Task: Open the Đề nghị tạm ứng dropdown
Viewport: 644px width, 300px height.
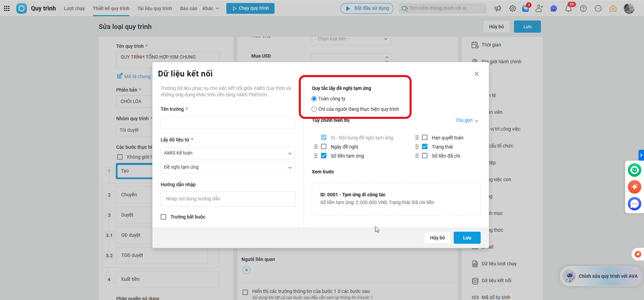Action: [228, 167]
